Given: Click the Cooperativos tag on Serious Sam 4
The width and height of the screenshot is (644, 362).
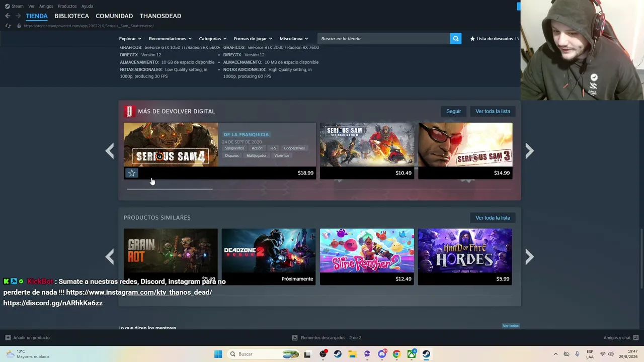Looking at the screenshot, I should (294, 148).
